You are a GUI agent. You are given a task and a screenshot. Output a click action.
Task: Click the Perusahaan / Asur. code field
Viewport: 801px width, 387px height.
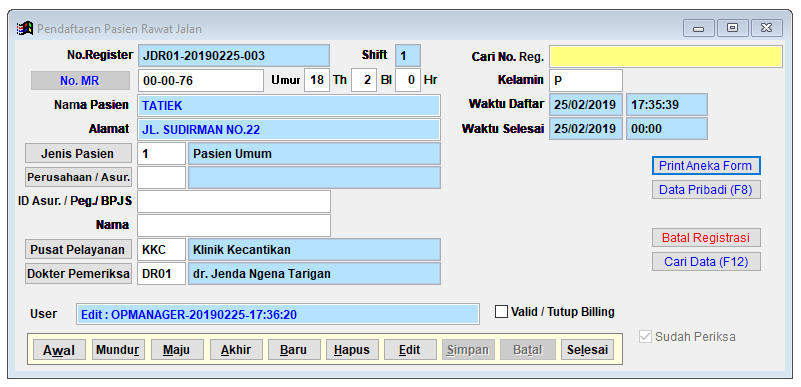(x=161, y=178)
